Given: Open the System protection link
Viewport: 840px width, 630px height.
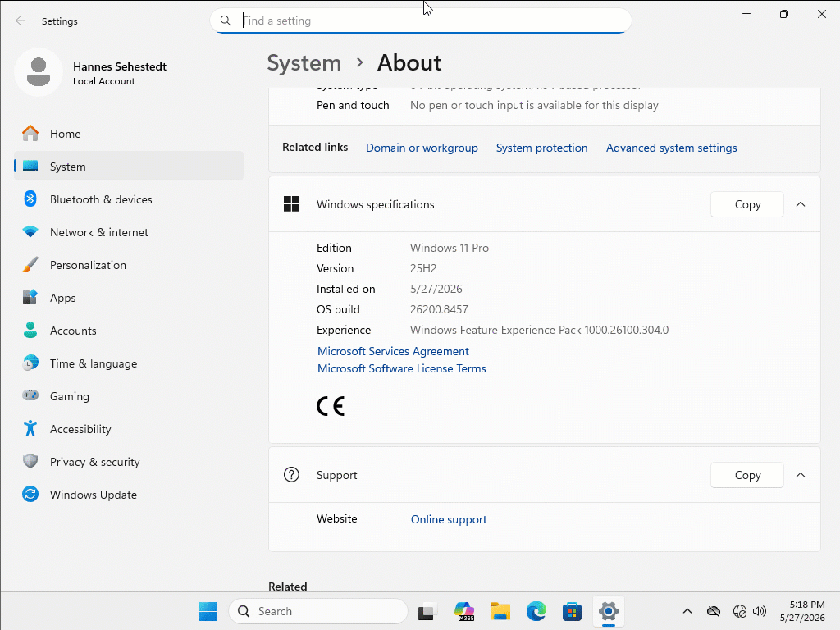Looking at the screenshot, I should 541,148.
